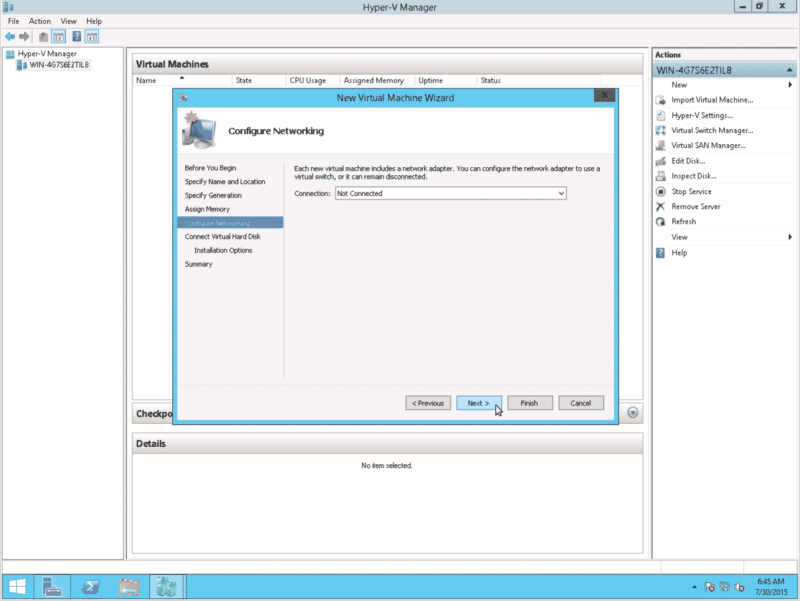The image size is (800, 601).
Task: Open Virtual SAN Manager
Action: click(x=708, y=145)
